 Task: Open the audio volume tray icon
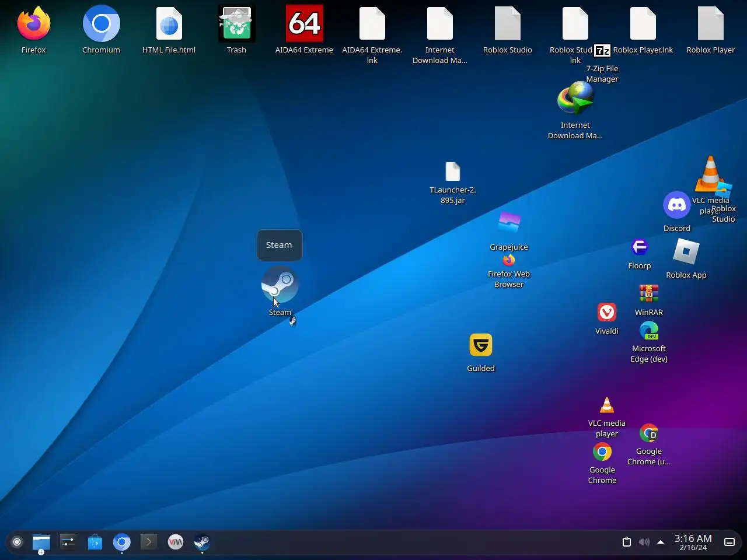[644, 542]
